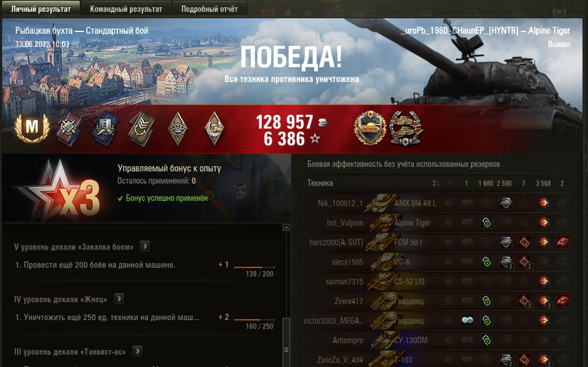
Task: Click the gold tank shield medal
Action: point(369,128)
